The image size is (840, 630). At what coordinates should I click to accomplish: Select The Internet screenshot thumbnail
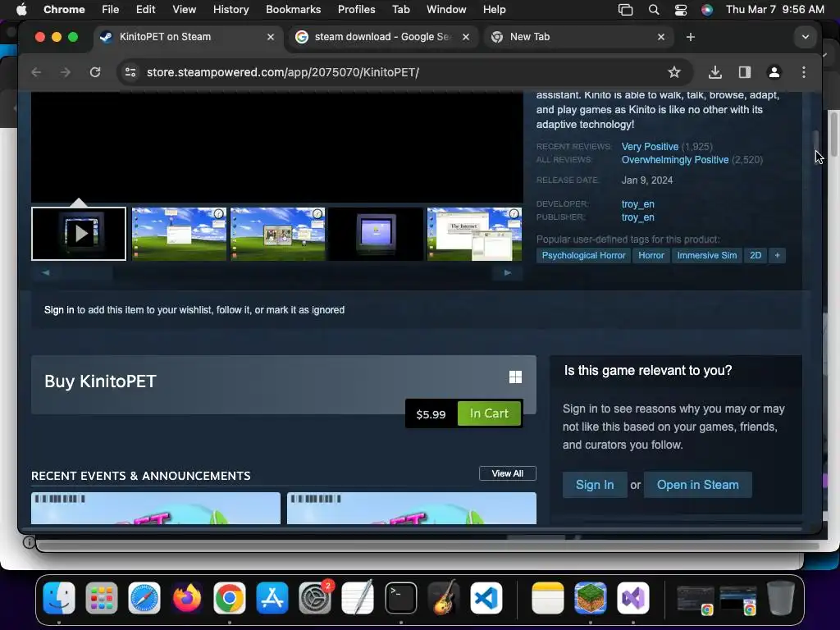pyautogui.click(x=475, y=234)
